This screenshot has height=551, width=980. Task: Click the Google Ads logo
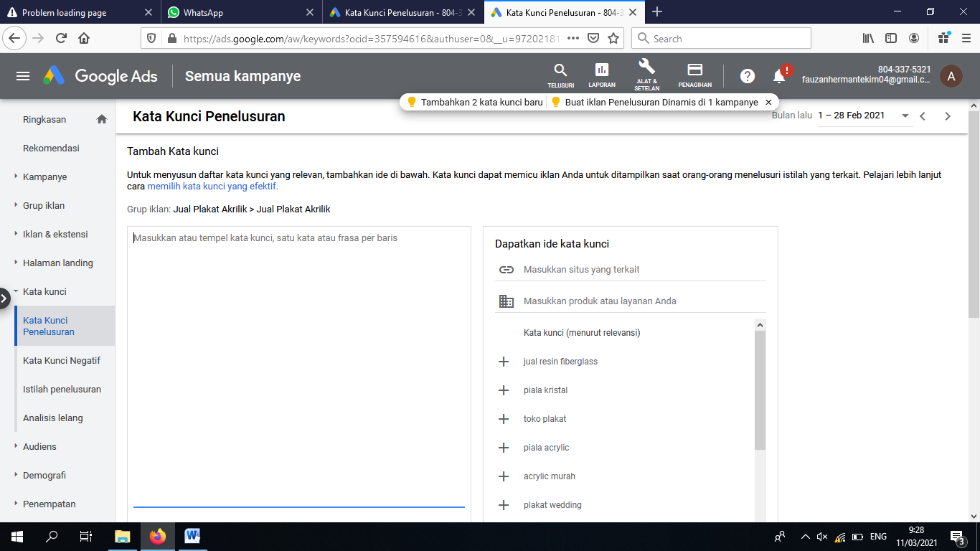100,76
